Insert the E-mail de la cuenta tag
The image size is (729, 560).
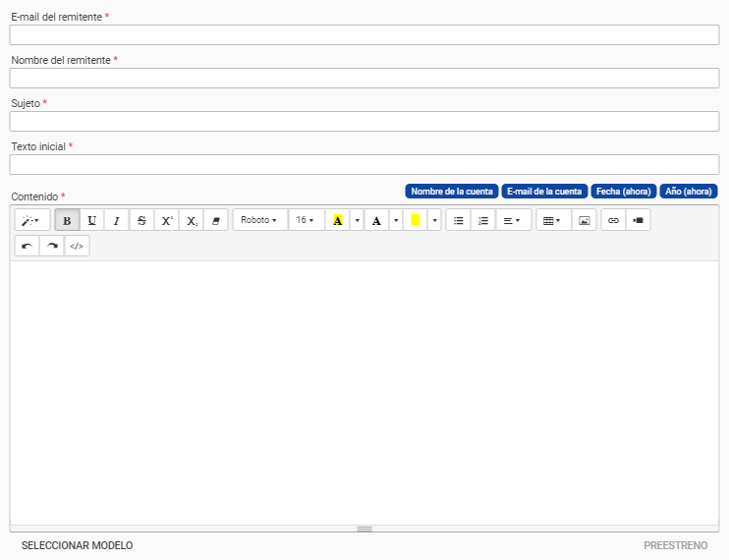(x=544, y=191)
